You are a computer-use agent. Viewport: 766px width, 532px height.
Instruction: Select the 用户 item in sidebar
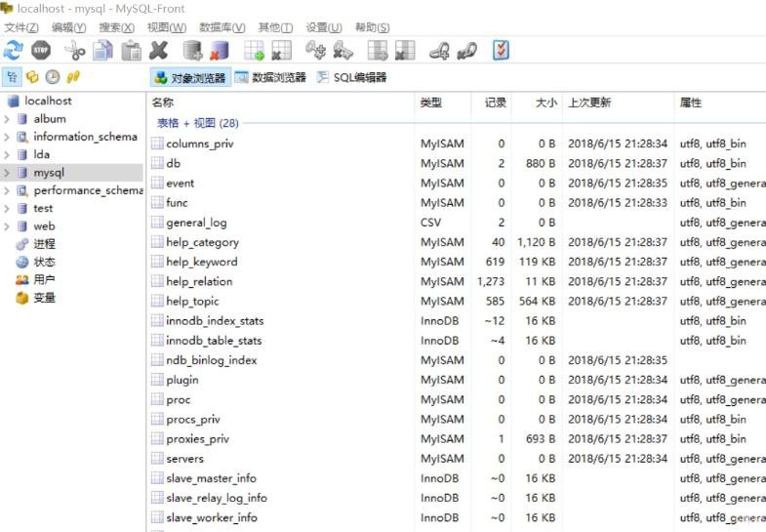point(44,280)
